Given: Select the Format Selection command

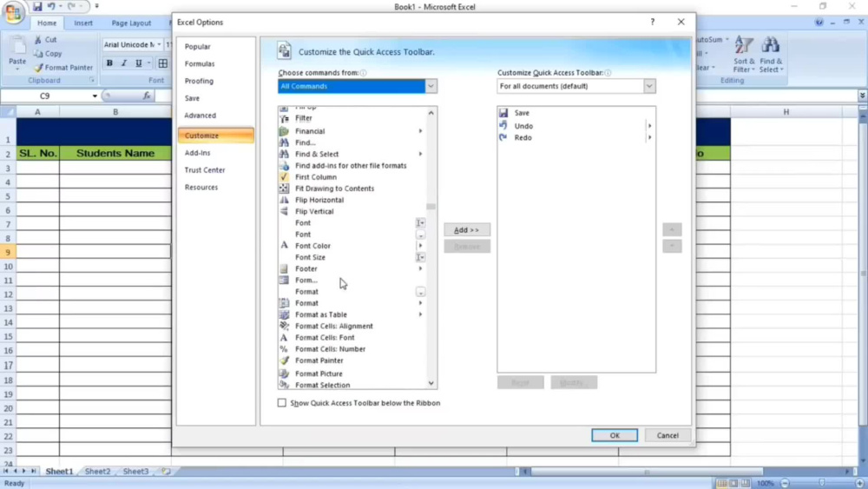Looking at the screenshot, I should coord(323,385).
